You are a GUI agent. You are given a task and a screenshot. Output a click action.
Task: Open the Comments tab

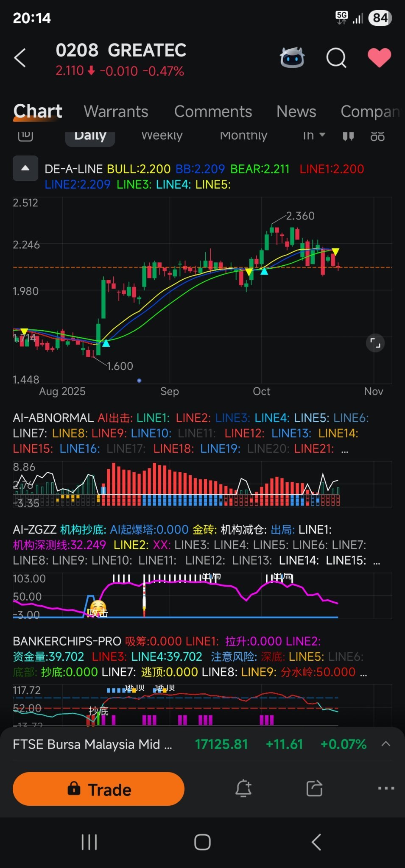point(213,111)
